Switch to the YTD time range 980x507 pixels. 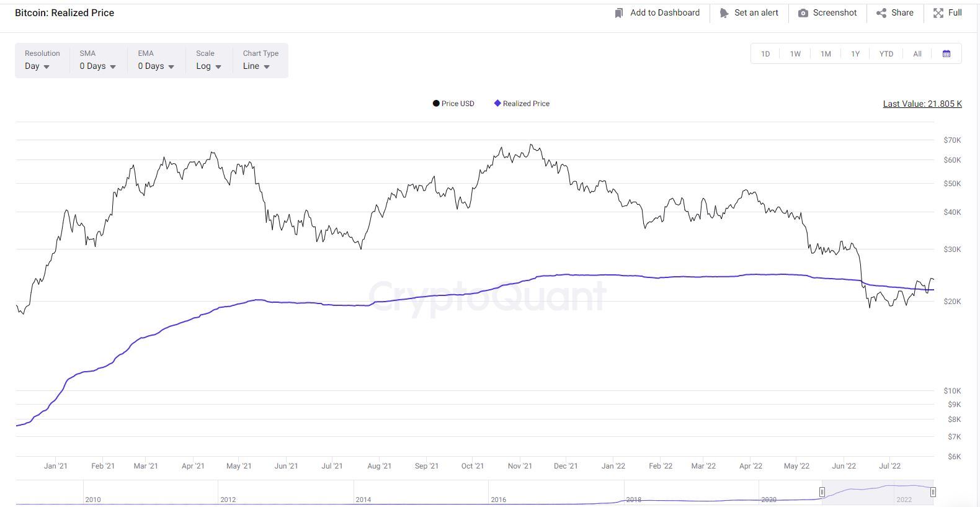pos(886,54)
